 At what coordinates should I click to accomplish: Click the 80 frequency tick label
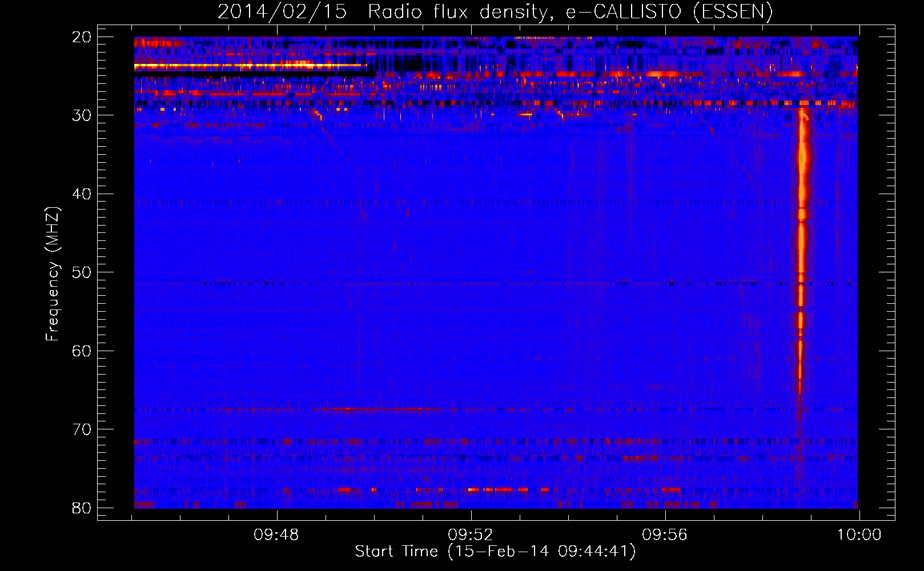coord(82,508)
